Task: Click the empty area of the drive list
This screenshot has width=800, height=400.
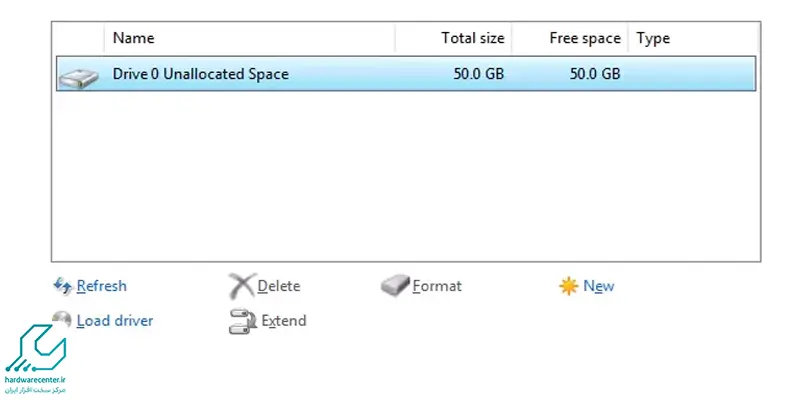Action: [406, 176]
